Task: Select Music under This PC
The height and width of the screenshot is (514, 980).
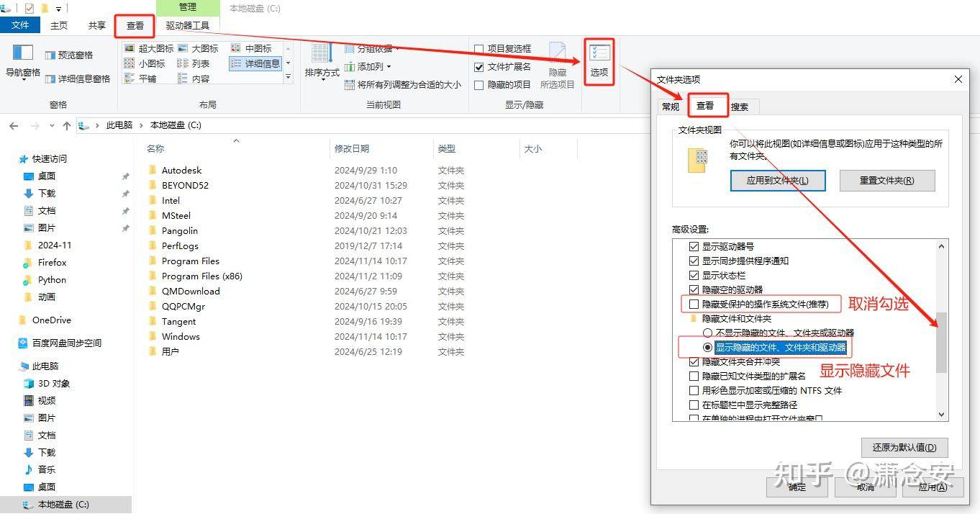Action: click(47, 469)
